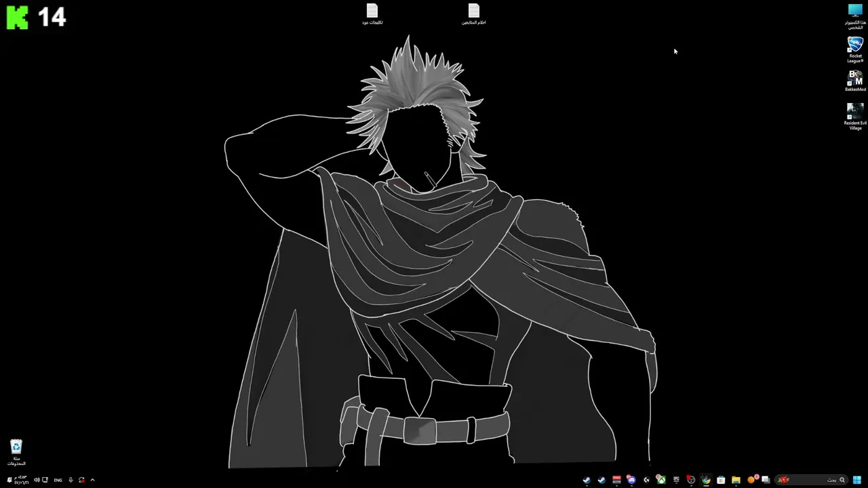The height and width of the screenshot is (488, 868).
Task: Open the volume control in tray
Action: [x=37, y=480]
